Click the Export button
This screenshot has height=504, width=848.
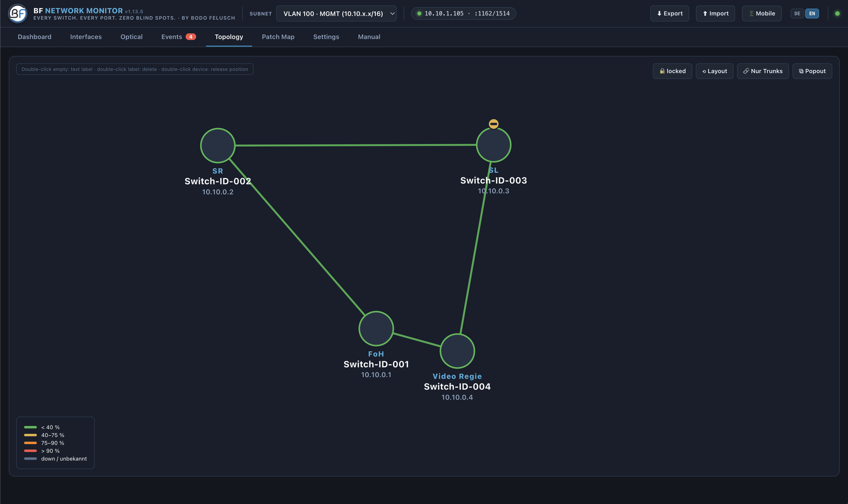[x=670, y=13]
